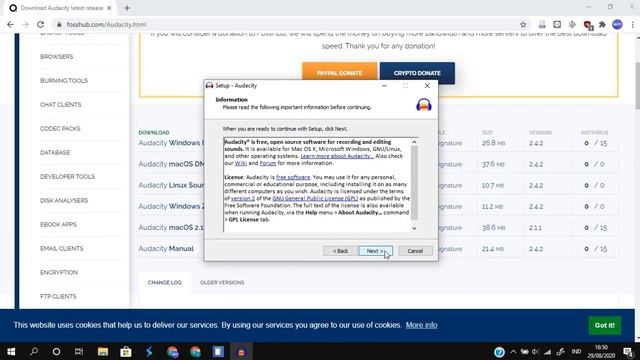Dismiss cookie banner with Got it!
The width and height of the screenshot is (640, 360).
click(x=604, y=325)
